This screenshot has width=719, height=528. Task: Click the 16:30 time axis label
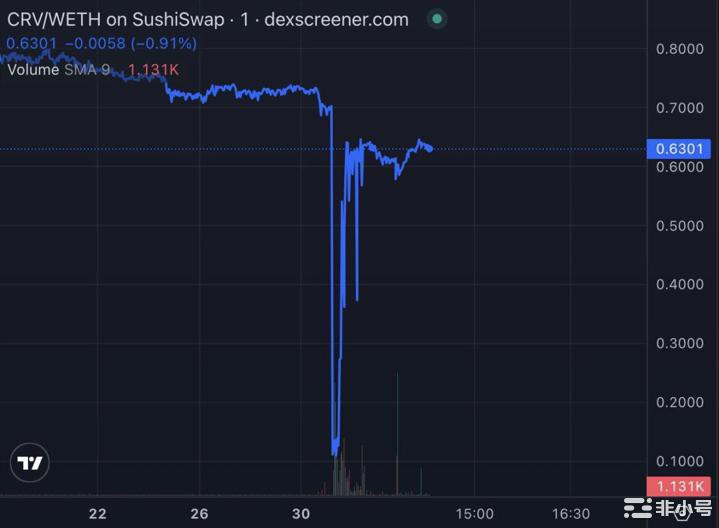point(571,514)
